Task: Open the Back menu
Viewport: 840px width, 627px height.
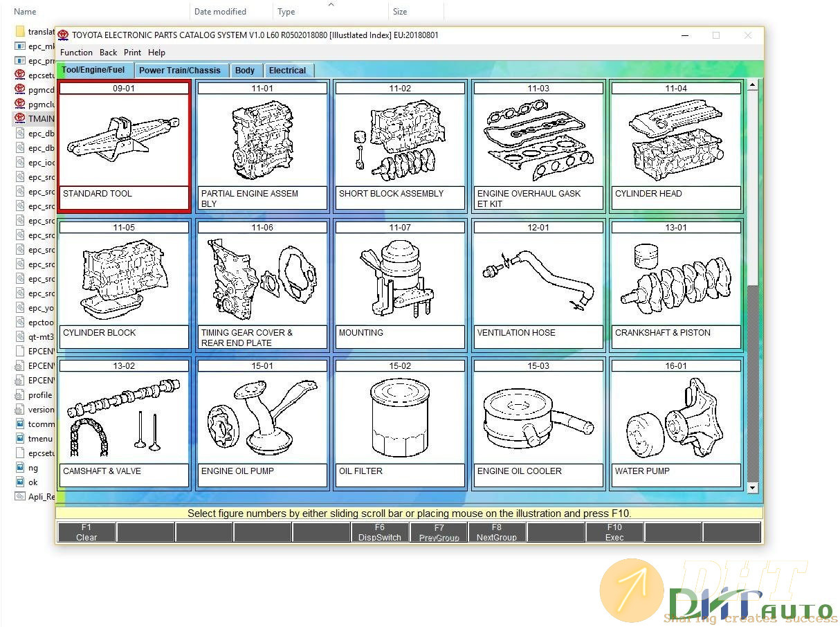Action: pyautogui.click(x=108, y=53)
